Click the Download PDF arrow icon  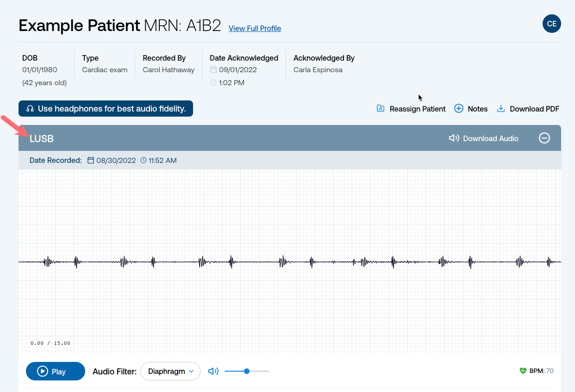[x=500, y=109]
